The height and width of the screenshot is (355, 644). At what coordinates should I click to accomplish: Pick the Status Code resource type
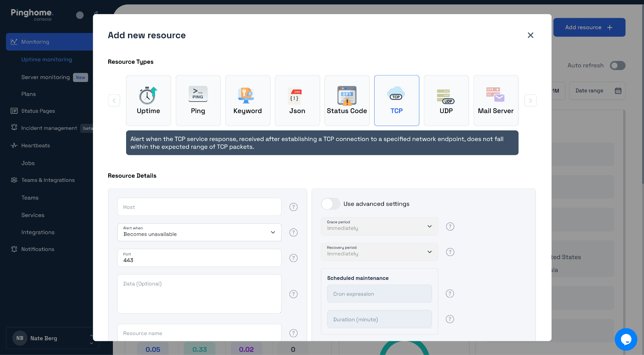[x=347, y=101]
